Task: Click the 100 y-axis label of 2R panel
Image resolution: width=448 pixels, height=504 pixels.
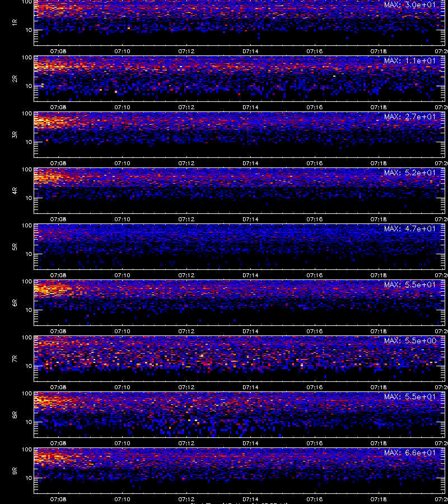Action: [x=27, y=58]
